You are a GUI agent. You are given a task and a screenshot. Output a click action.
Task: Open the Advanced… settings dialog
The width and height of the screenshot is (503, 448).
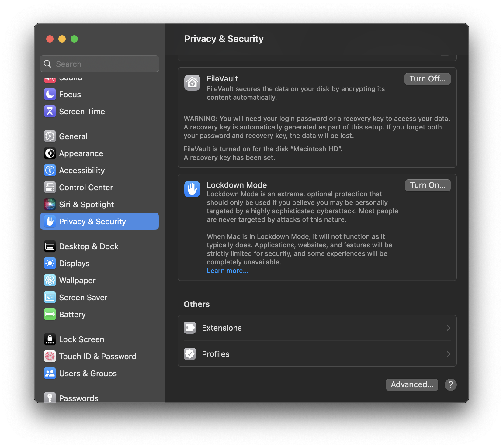point(412,385)
